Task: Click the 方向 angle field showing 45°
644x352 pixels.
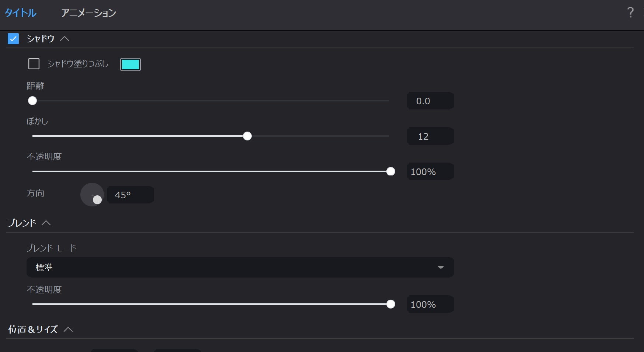Action: click(130, 195)
